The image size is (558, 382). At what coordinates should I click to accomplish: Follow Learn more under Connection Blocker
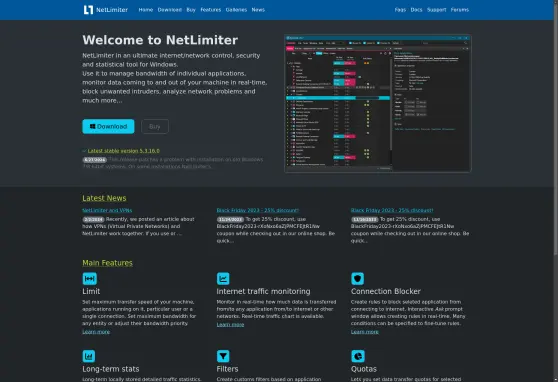[x=365, y=332]
